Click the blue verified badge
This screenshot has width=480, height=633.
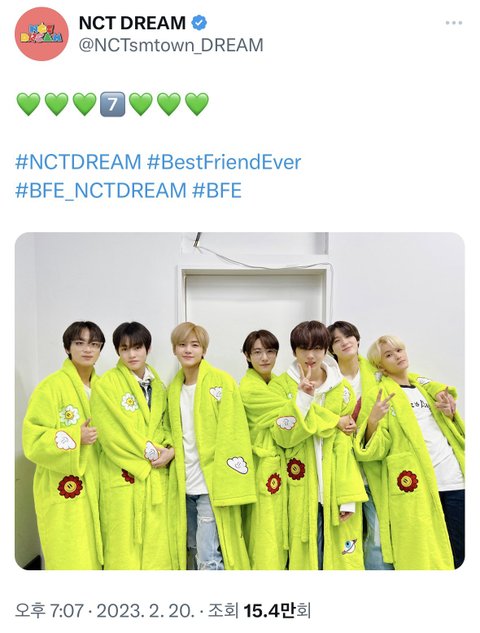click(x=199, y=23)
